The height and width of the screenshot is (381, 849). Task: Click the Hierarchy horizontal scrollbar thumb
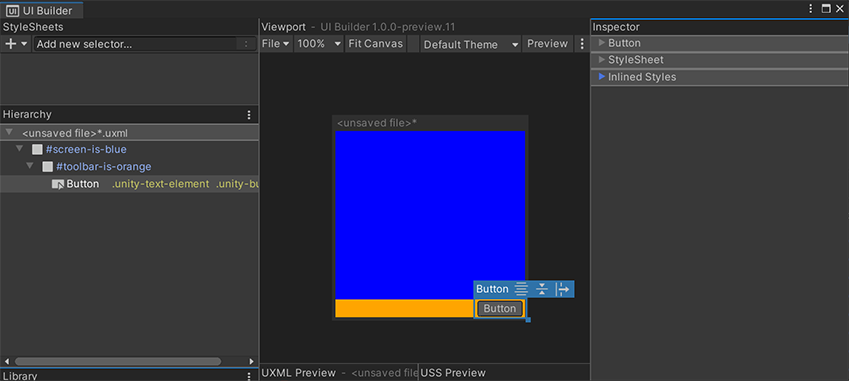[118, 362]
